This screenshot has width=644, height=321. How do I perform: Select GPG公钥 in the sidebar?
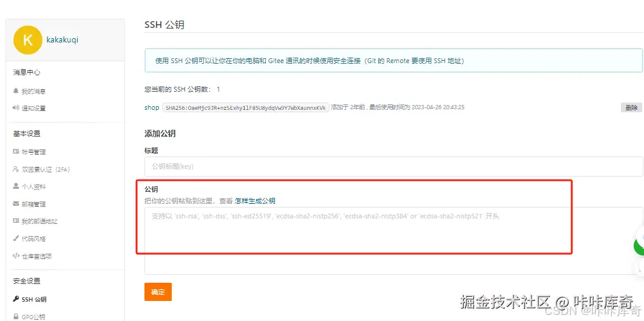tap(33, 317)
